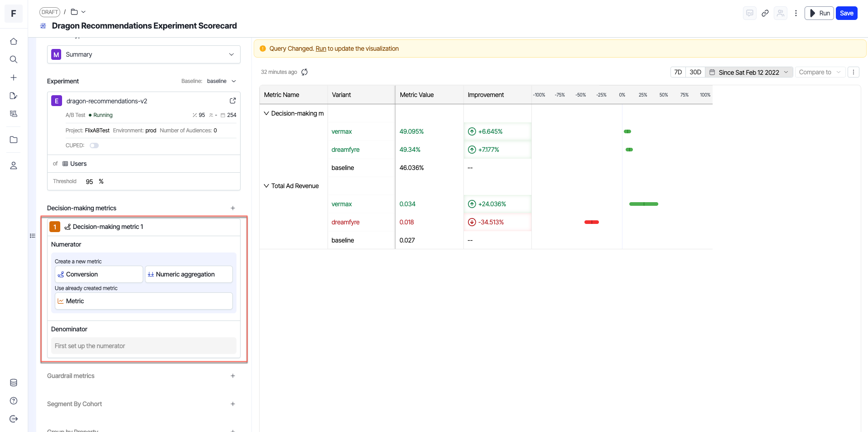Screen dimensions: 868x432
Task: Click the Run button
Action: (x=819, y=13)
